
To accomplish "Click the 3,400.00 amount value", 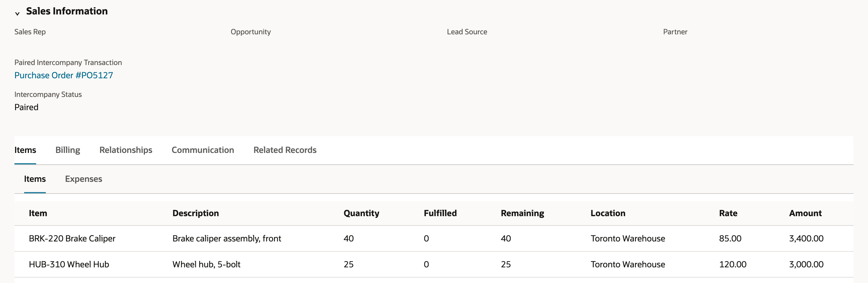I will [x=806, y=238].
